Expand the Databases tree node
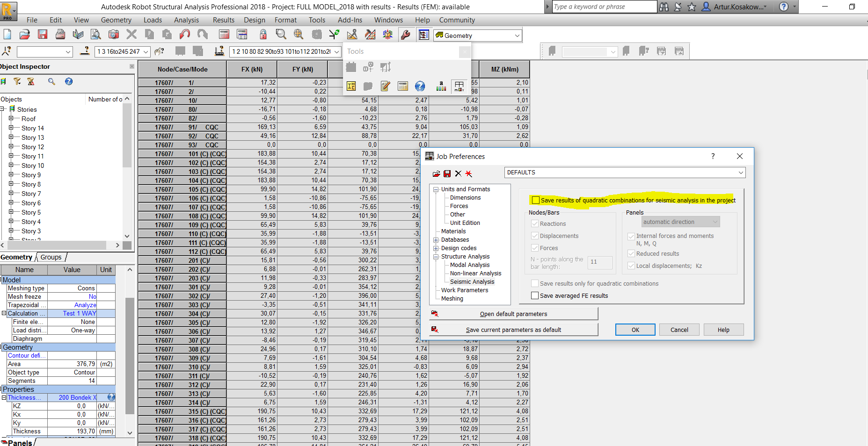 [x=436, y=239]
